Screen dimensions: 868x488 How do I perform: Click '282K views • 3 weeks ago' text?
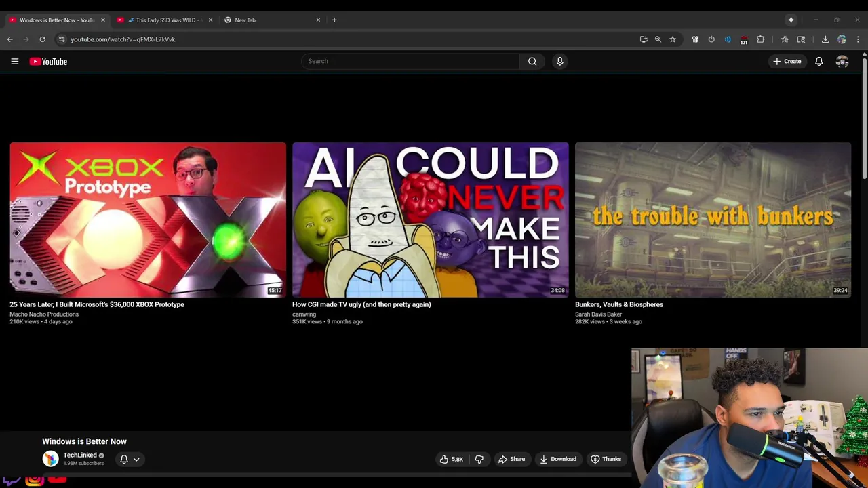pyautogui.click(x=608, y=321)
